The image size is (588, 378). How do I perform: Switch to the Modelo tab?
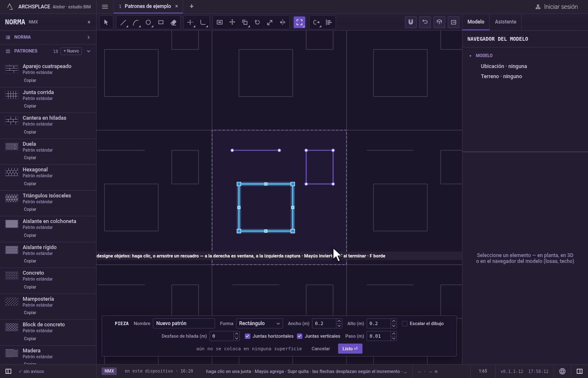476,22
